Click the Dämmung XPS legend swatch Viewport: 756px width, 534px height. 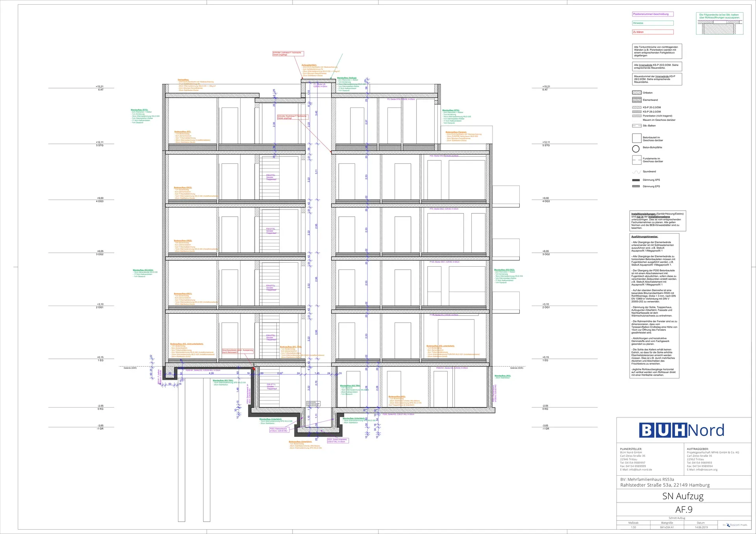coord(636,180)
